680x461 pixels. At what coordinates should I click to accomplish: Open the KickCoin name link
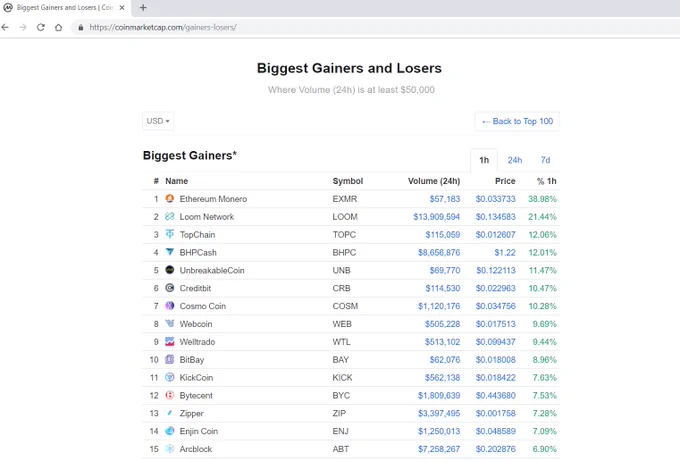tap(196, 377)
